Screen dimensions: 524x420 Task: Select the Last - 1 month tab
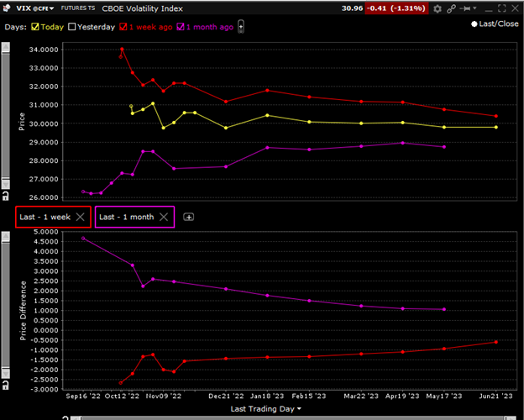point(127,217)
